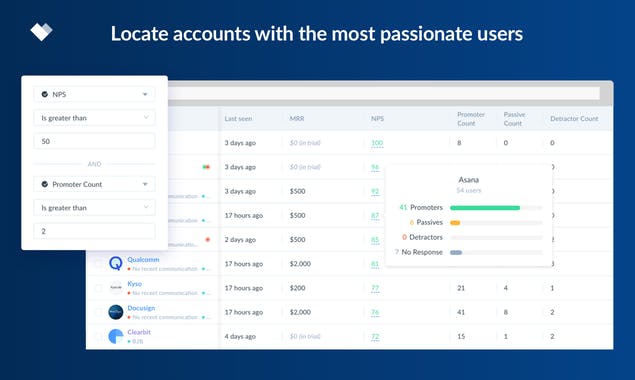This screenshot has width=635, height=380.
Task: Open 'Is greater than' dropdown under NPS
Action: (x=94, y=118)
